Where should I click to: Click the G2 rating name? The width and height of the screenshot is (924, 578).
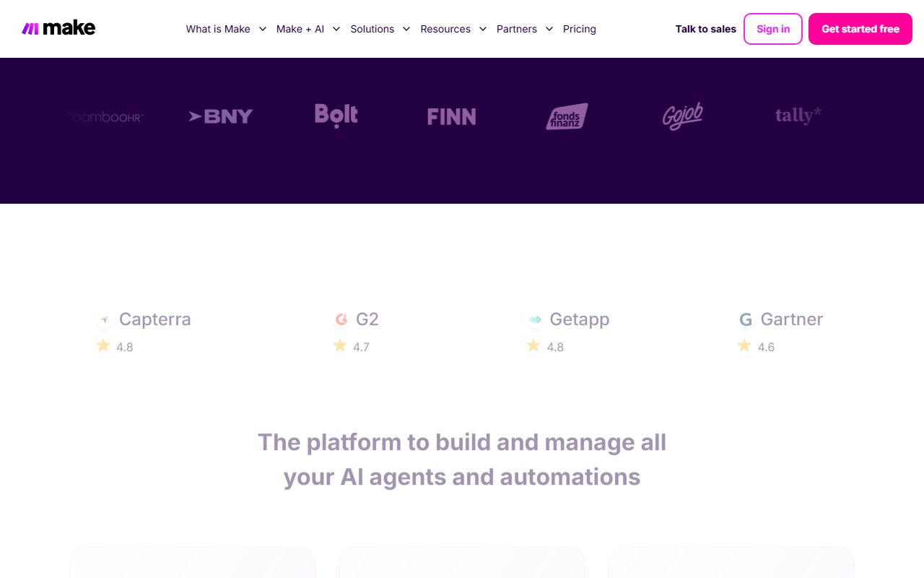click(x=367, y=319)
